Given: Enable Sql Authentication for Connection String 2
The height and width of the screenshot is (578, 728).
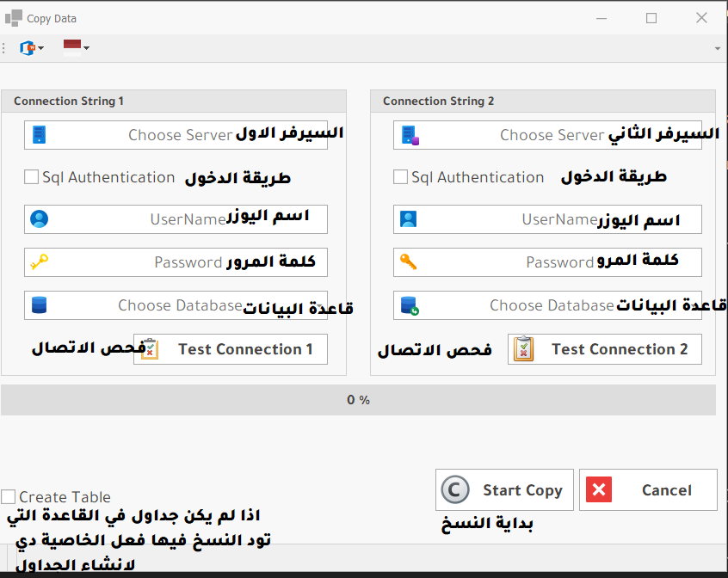Looking at the screenshot, I should tap(401, 177).
